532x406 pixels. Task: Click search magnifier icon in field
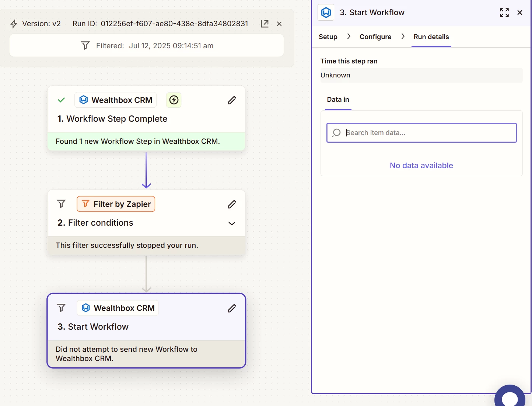[x=336, y=133]
